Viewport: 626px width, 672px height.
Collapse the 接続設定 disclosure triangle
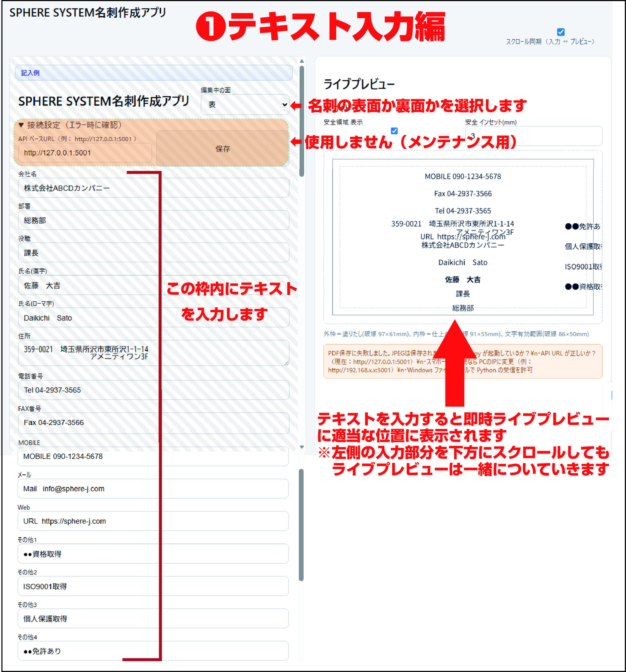tap(21, 125)
